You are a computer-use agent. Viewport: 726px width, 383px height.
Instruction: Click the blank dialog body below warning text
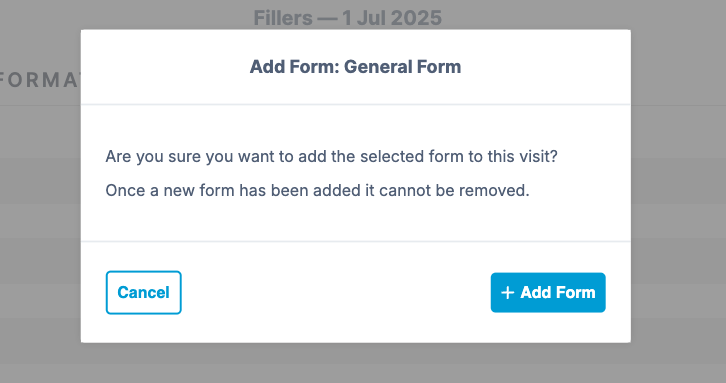tap(356, 220)
